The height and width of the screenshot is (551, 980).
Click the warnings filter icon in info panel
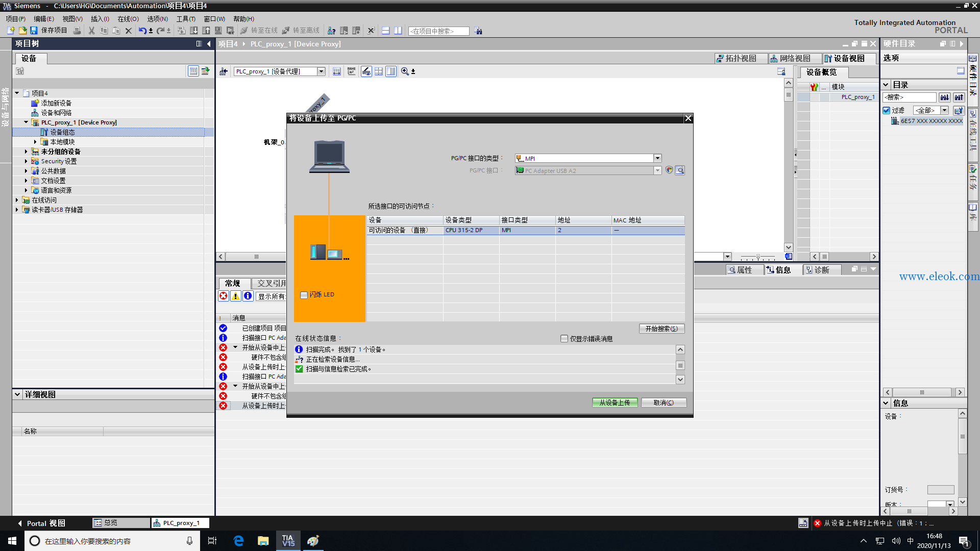point(236,296)
